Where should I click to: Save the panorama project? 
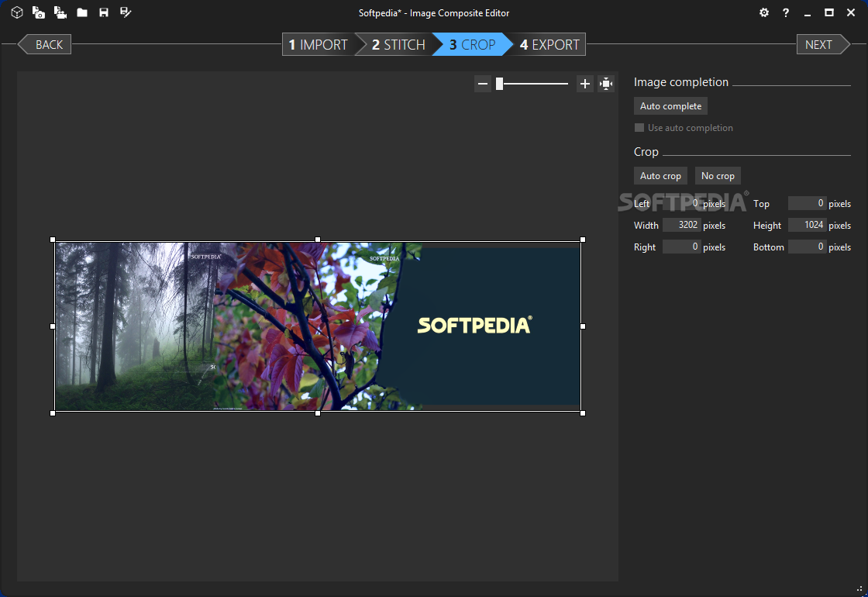(x=104, y=12)
